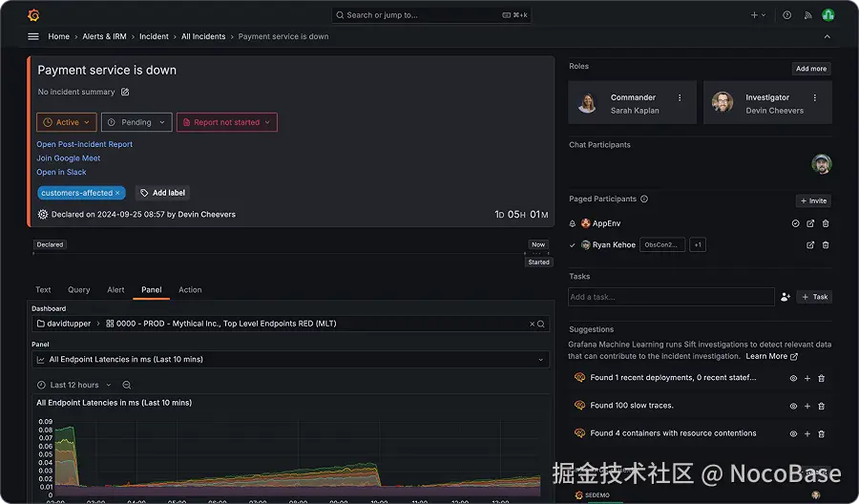859x504 pixels.
Task: Open the plus add menu in header
Action: pos(758,15)
